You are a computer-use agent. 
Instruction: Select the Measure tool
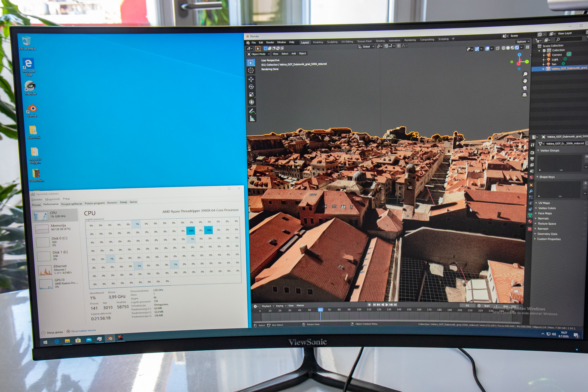click(252, 119)
